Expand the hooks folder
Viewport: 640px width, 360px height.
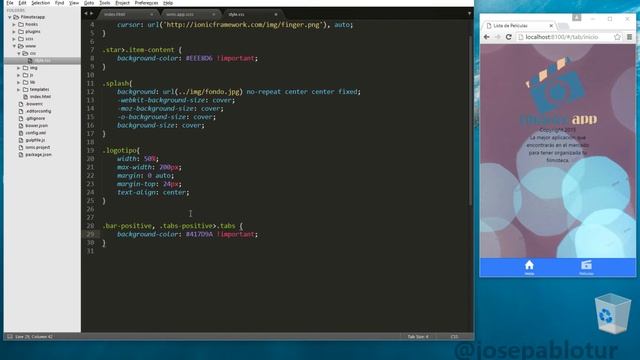(14, 24)
